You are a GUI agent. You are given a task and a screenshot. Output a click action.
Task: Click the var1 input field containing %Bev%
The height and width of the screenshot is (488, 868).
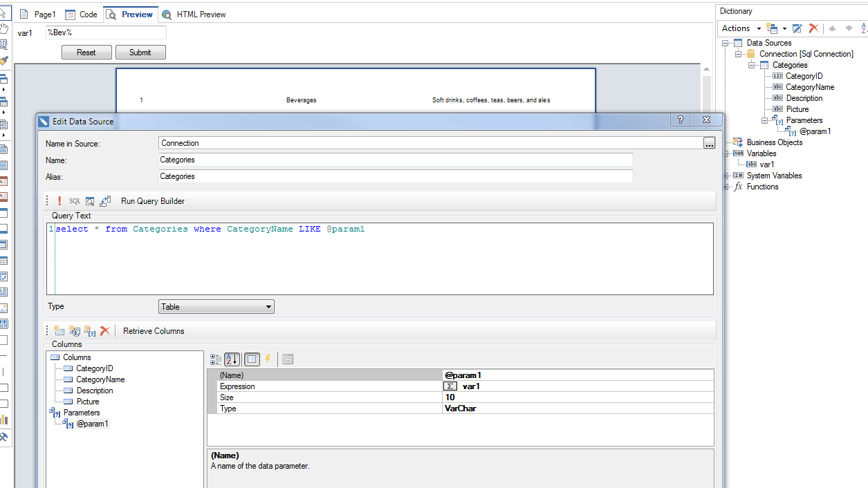pyautogui.click(x=106, y=32)
